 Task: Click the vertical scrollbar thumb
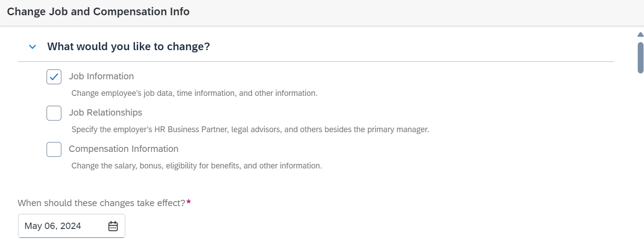(640, 57)
